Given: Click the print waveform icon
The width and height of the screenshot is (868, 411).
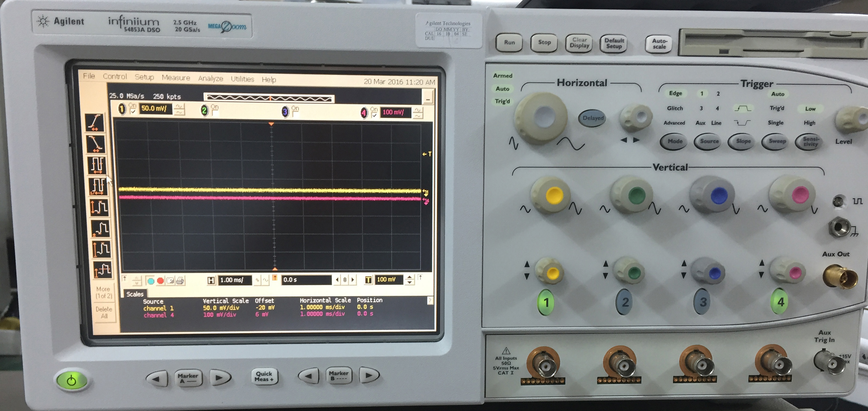Looking at the screenshot, I should click(x=180, y=280).
